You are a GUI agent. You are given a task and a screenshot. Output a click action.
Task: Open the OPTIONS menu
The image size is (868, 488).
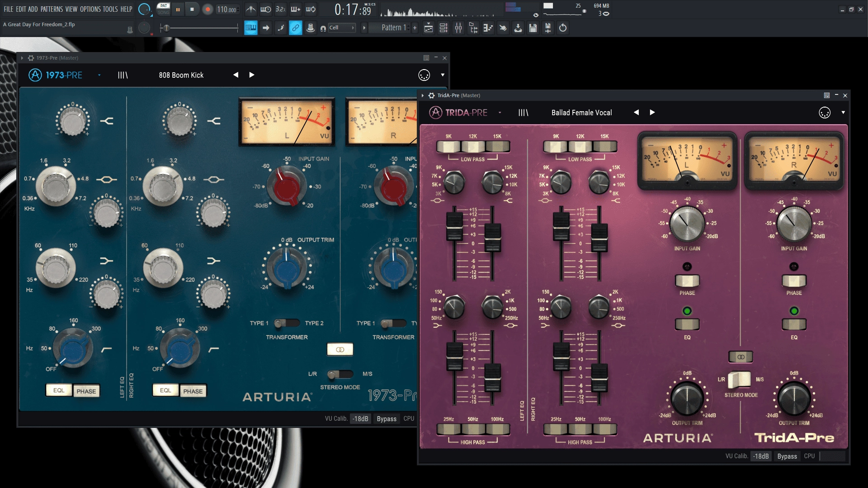[90, 9]
